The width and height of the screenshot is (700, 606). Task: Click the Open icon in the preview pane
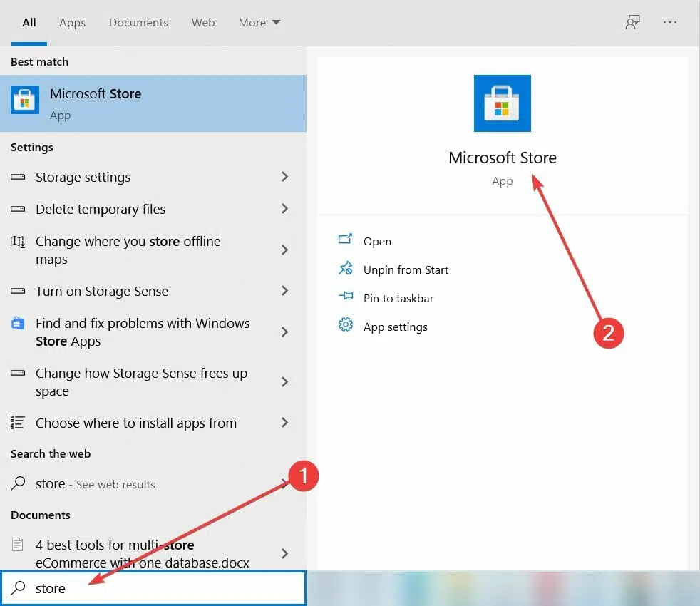pos(345,240)
